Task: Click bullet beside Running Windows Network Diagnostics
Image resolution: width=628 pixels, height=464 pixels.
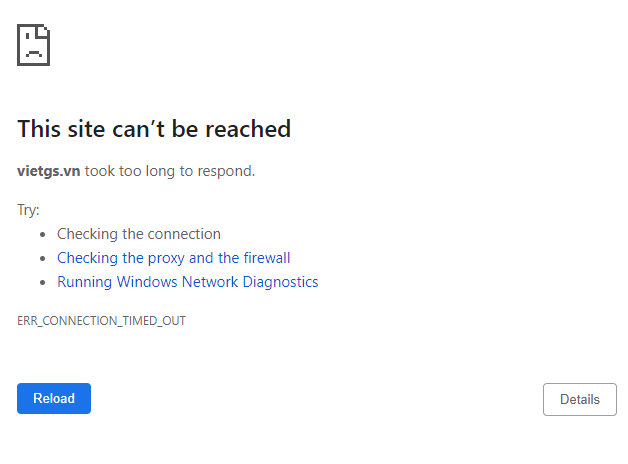Action: click(x=43, y=283)
